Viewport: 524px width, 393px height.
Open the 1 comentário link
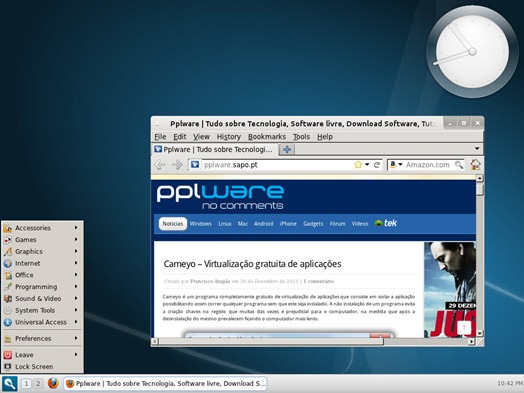pyautogui.click(x=318, y=281)
